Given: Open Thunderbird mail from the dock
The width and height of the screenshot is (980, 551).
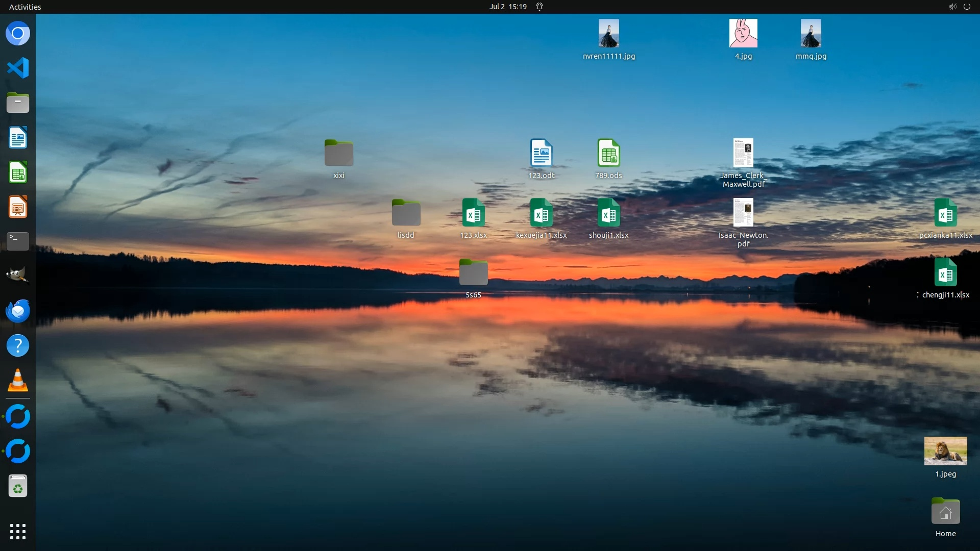Looking at the screenshot, I should coord(18,311).
